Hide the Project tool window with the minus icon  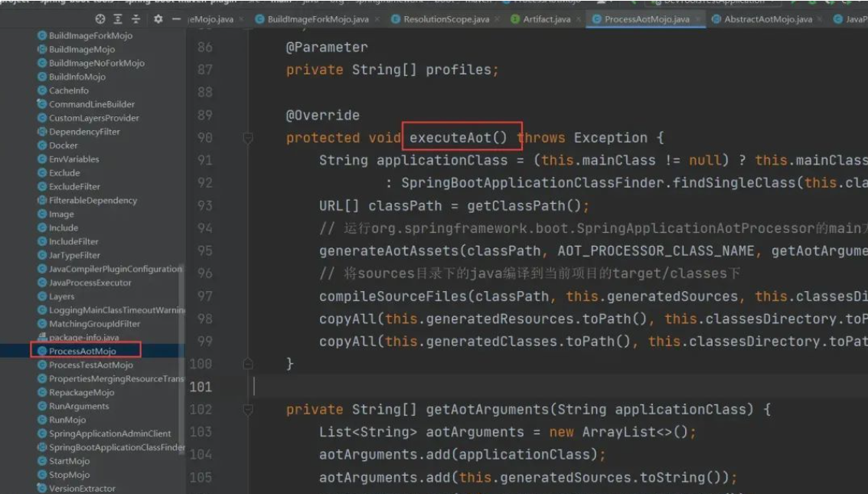(x=176, y=21)
